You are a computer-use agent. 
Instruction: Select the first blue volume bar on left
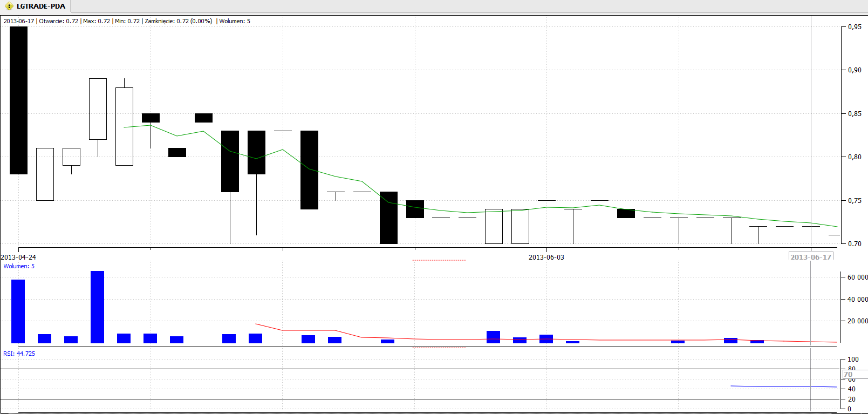pyautogui.click(x=18, y=311)
